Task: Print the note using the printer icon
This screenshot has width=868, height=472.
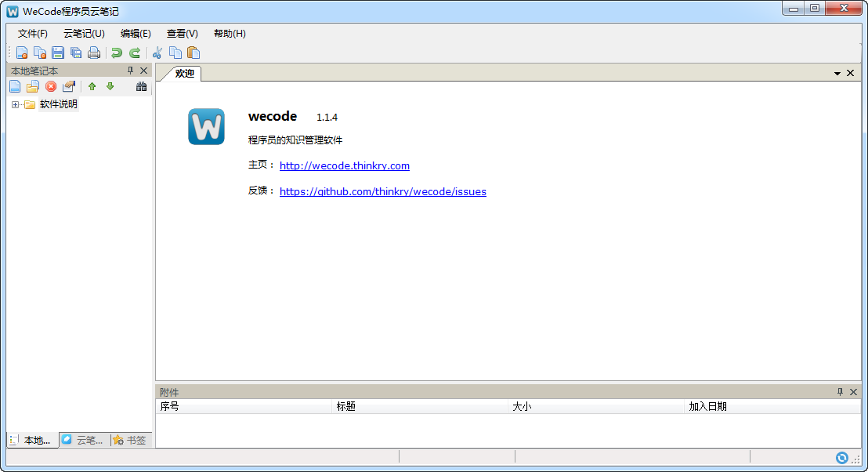Action: click(x=94, y=53)
